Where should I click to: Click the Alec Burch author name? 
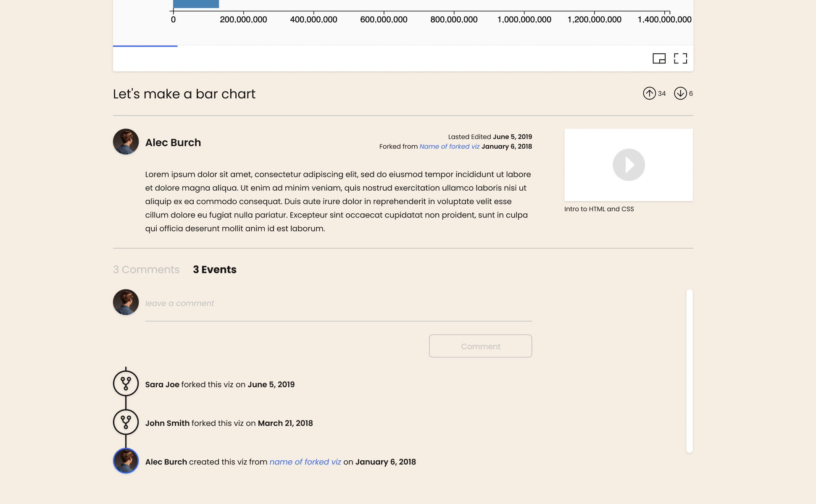coord(173,143)
